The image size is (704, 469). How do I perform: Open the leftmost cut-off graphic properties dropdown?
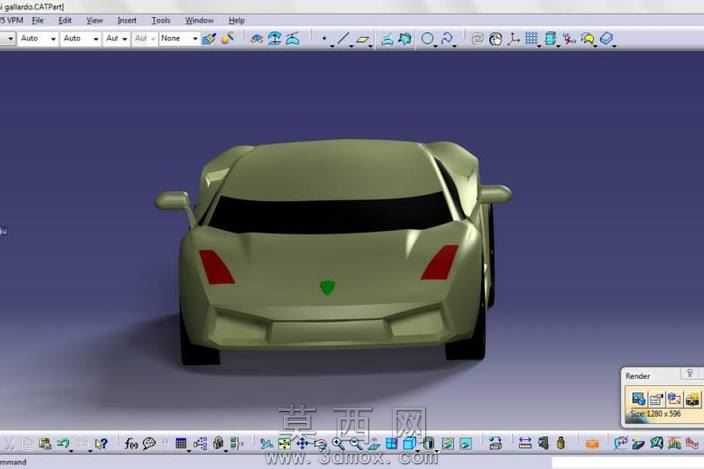coord(8,39)
